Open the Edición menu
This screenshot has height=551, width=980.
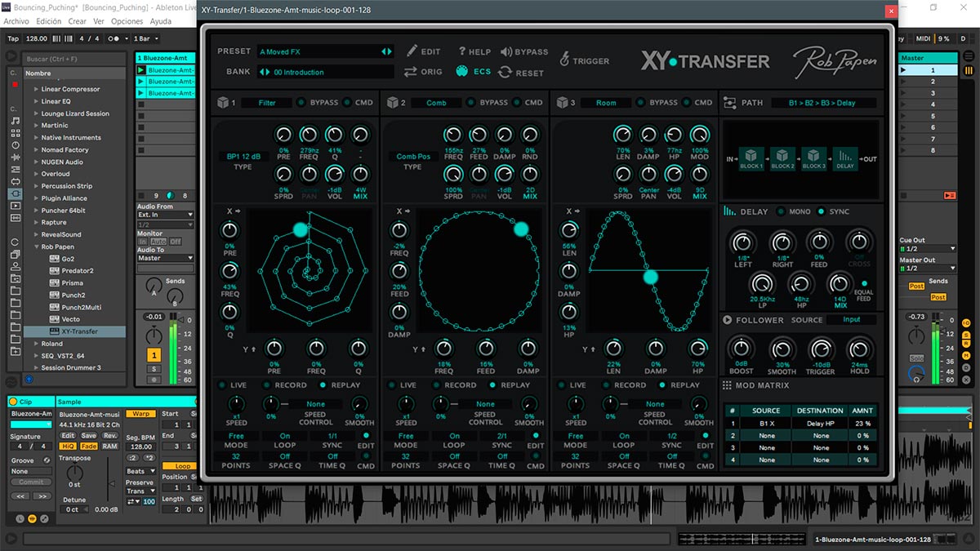point(49,21)
